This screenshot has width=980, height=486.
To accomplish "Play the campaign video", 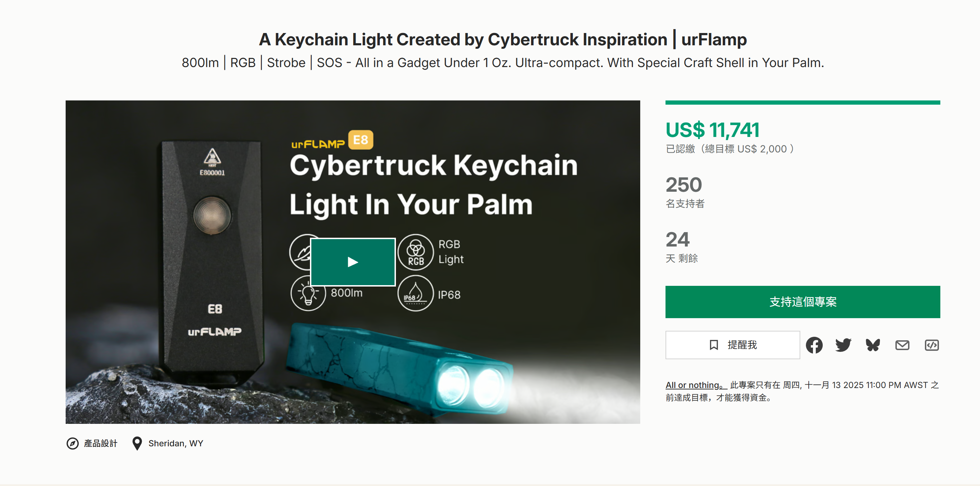I will [x=353, y=262].
